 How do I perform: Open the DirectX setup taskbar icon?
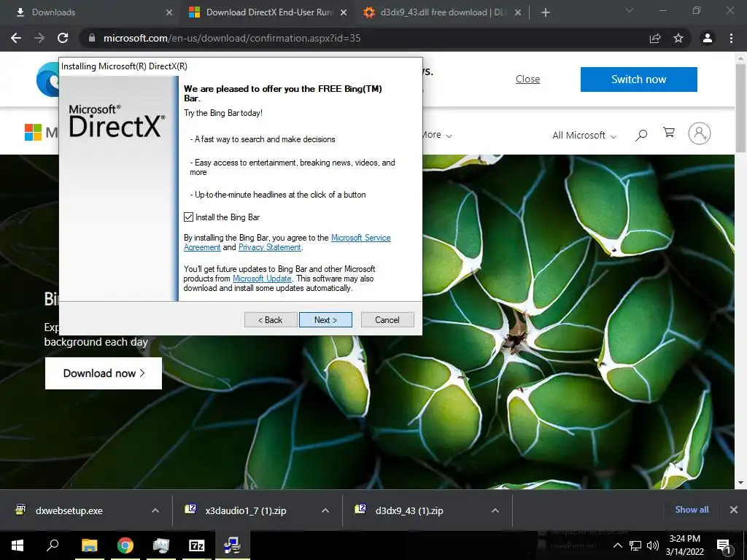233,545
